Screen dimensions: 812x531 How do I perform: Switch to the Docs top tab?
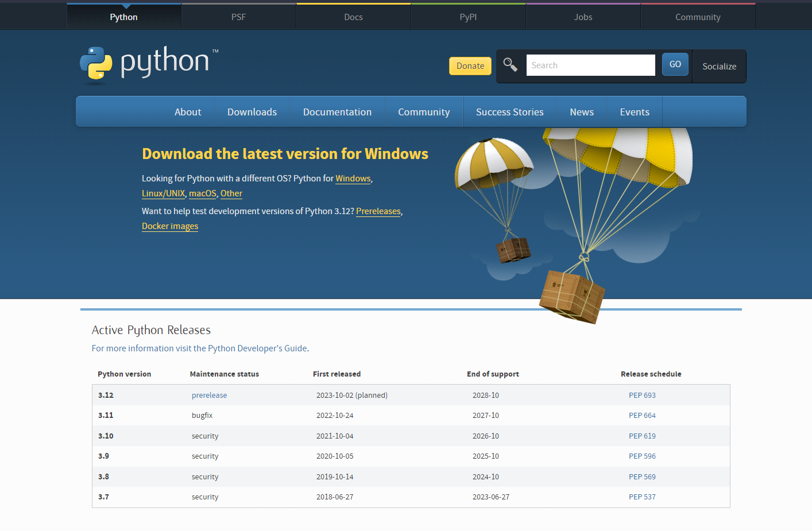point(354,17)
